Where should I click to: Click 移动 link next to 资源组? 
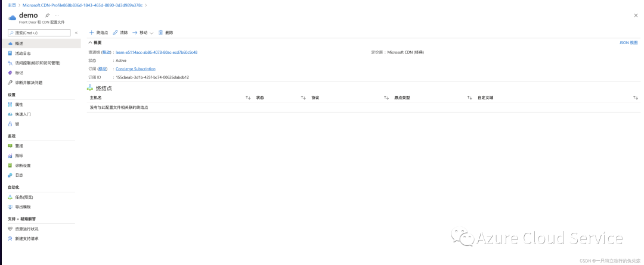pos(106,52)
